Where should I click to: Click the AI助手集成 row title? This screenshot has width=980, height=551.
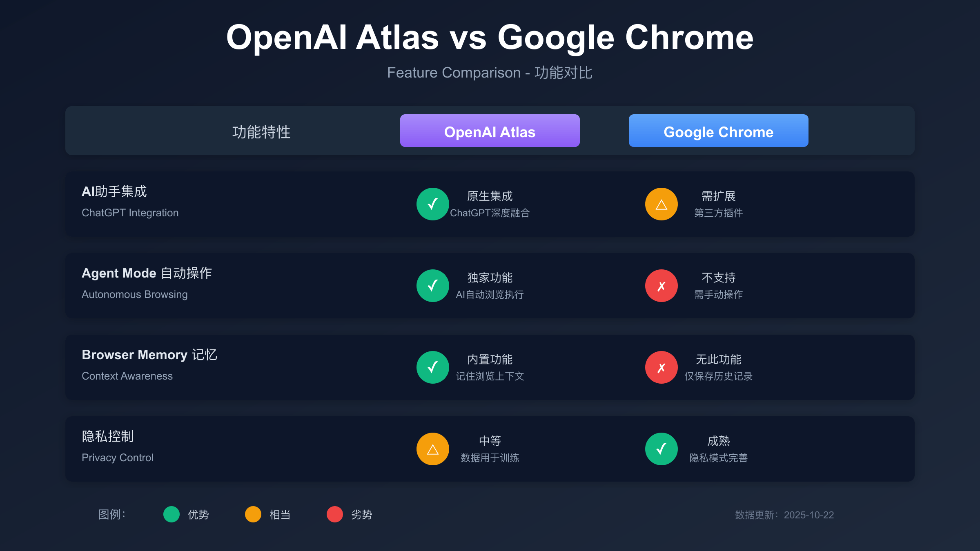point(114,191)
